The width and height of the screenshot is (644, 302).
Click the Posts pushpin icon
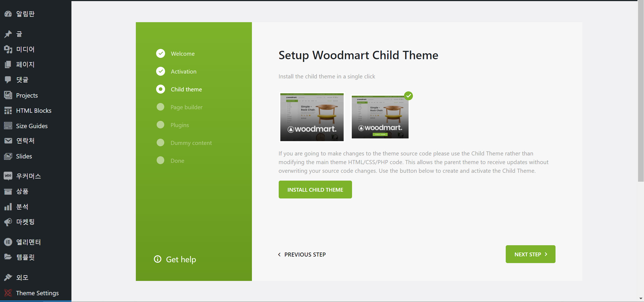8,34
